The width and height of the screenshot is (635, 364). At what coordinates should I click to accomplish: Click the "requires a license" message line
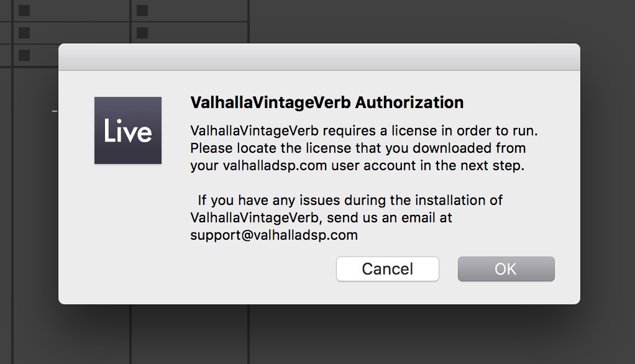[x=363, y=131]
